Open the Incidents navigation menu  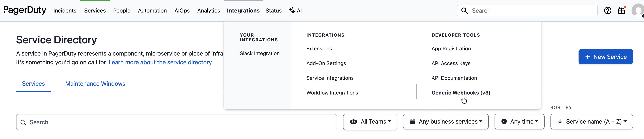point(65,10)
